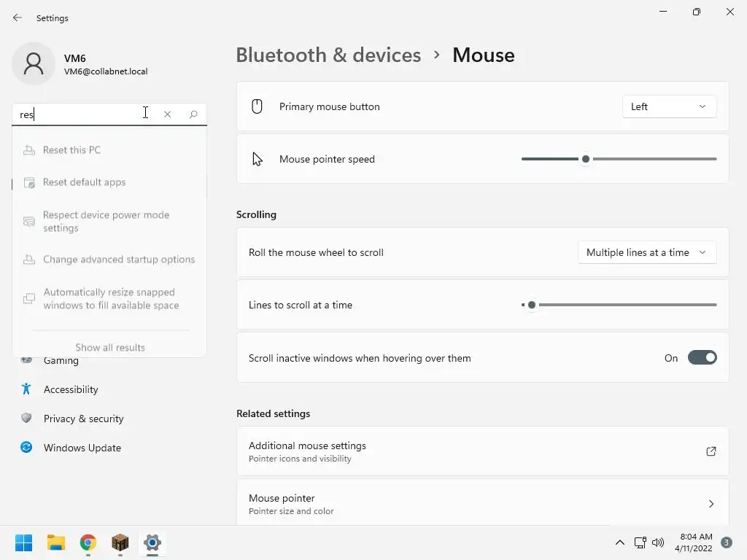The height and width of the screenshot is (560, 747).
Task: Open Mouse pointer settings chevron
Action: click(711, 504)
